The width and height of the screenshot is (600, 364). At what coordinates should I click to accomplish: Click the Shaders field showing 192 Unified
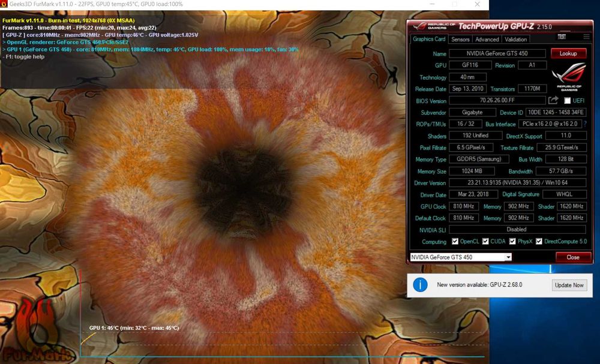[475, 136]
